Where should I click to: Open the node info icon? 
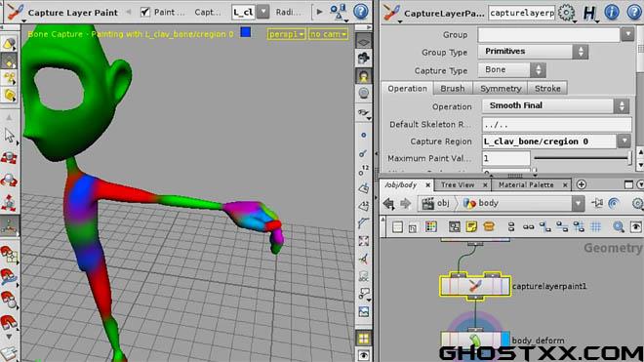click(612, 13)
